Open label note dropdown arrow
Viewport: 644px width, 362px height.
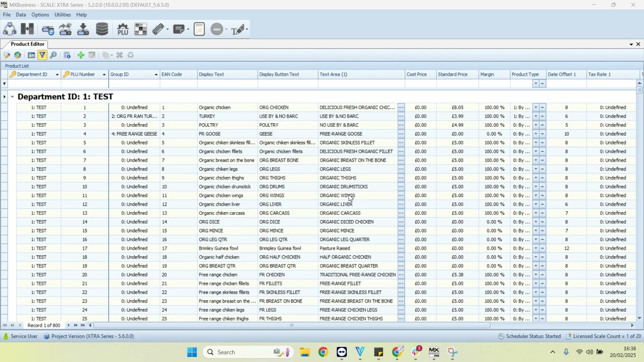[x=188, y=30]
